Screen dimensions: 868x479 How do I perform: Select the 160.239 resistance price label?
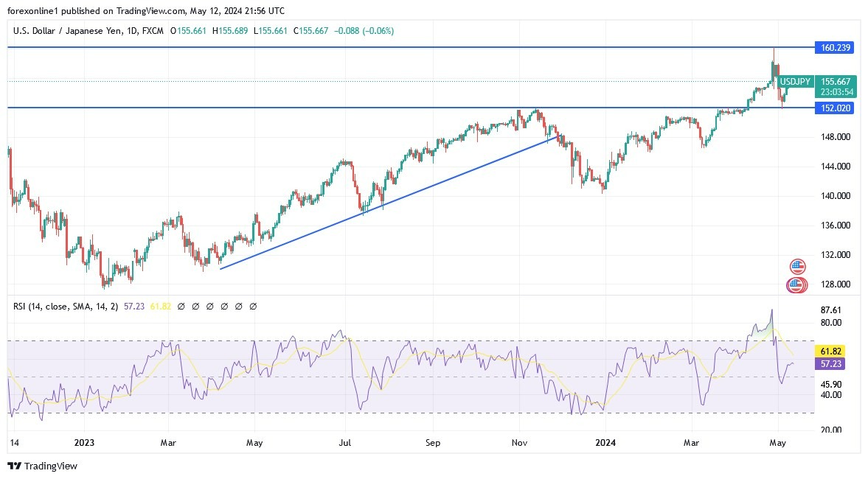tap(836, 46)
